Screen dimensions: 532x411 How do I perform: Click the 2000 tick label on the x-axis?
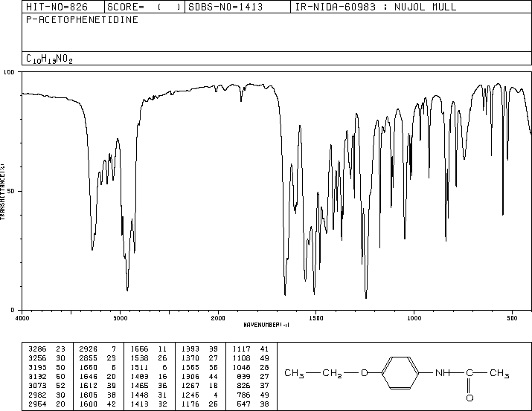[217, 317]
